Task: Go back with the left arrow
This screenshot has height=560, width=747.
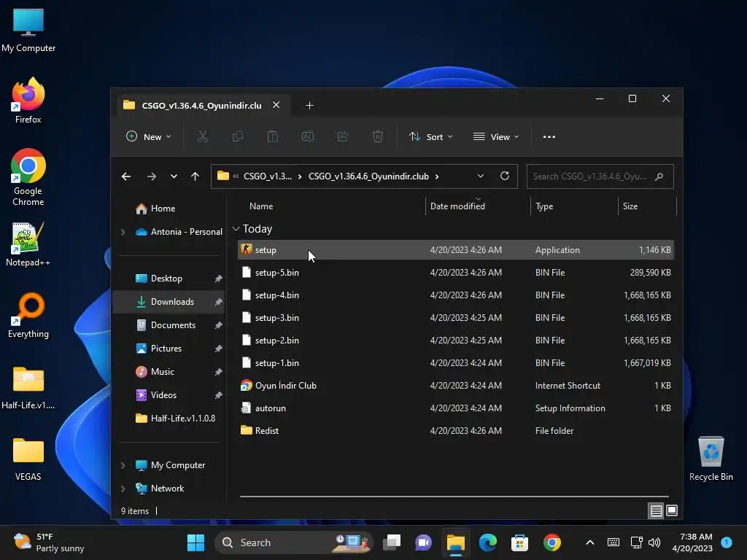Action: [x=126, y=176]
